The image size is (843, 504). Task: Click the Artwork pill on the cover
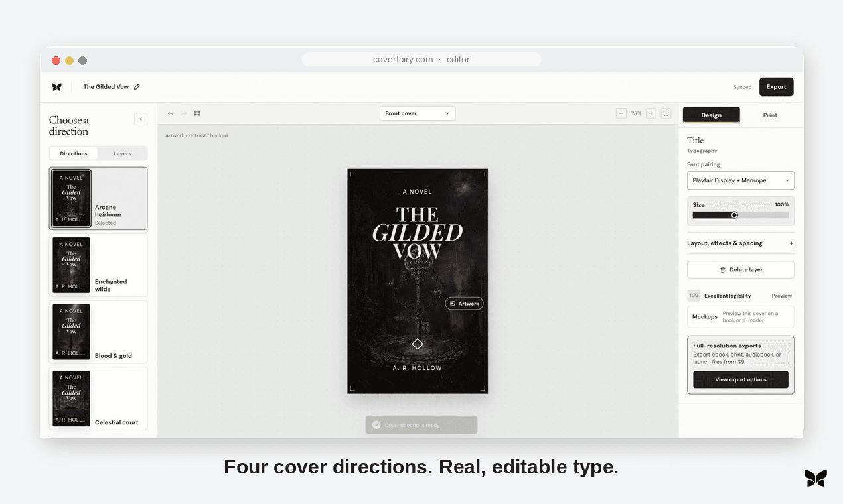point(465,304)
